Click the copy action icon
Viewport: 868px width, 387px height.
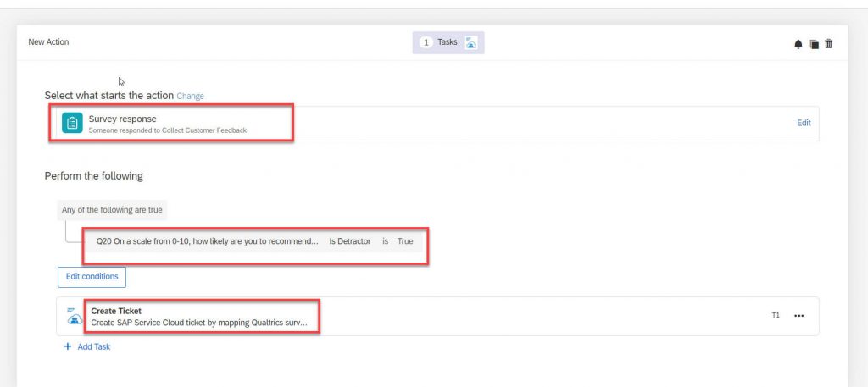pyautogui.click(x=813, y=44)
